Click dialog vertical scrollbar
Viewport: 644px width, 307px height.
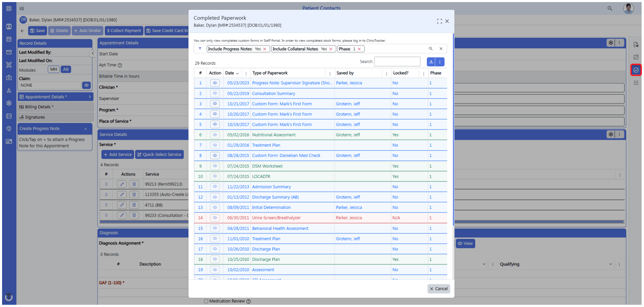point(453,129)
